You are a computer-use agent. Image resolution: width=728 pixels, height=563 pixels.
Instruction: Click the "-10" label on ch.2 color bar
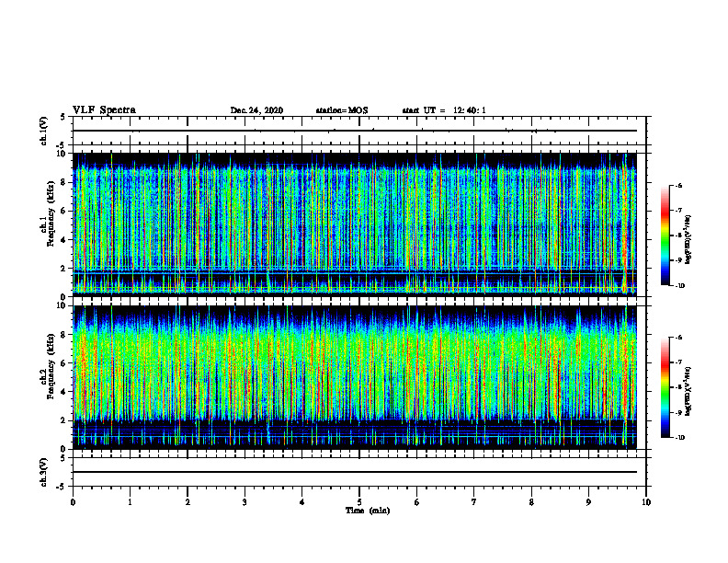(x=679, y=438)
